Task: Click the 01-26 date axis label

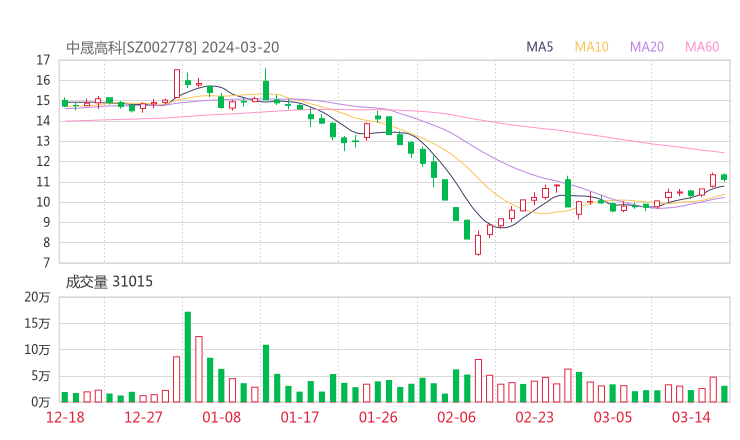Action: pyautogui.click(x=378, y=417)
